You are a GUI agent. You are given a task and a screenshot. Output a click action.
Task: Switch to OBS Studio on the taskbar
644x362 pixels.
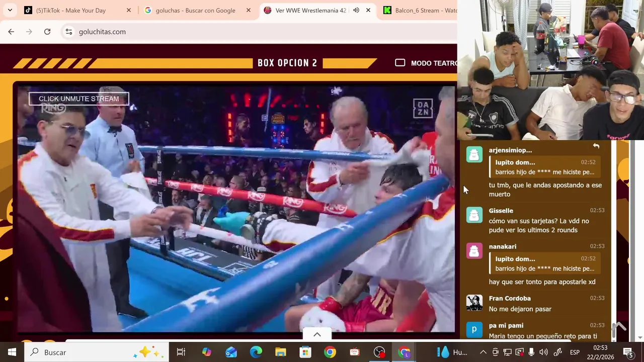(x=379, y=352)
